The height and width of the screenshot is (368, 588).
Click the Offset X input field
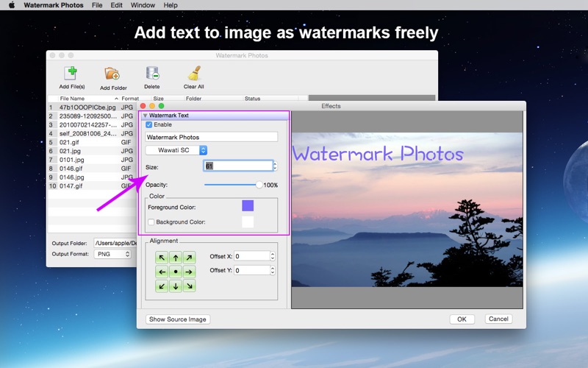(x=252, y=256)
